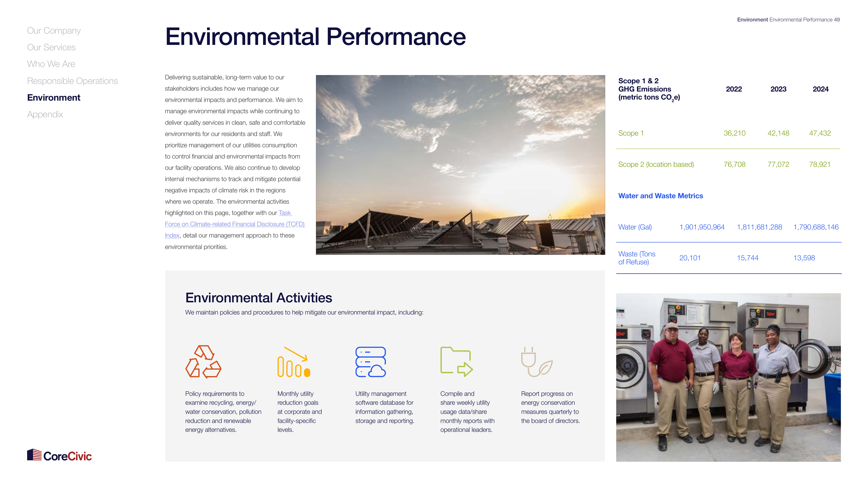Select Scope 2 value 76,708
This screenshot has height=488, width=868.
[735, 164]
